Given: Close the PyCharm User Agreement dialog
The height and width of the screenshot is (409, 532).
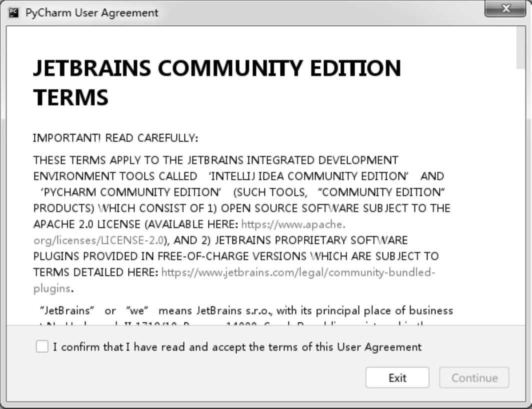Looking at the screenshot, I should coord(505,8).
